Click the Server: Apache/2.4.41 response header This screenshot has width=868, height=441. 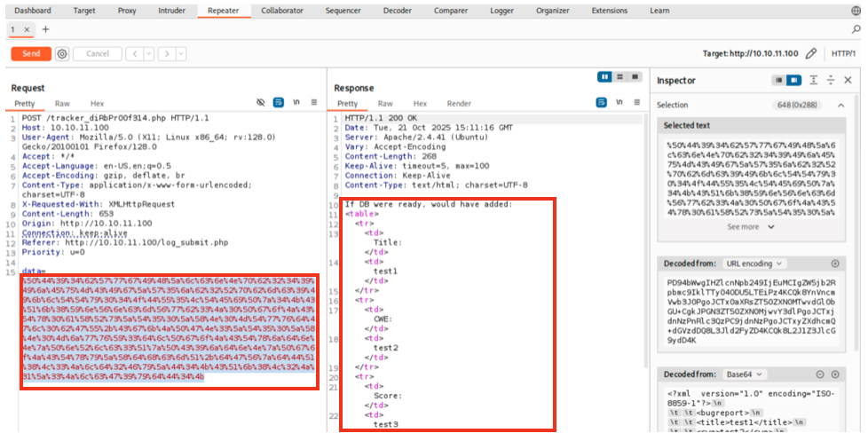(x=416, y=138)
